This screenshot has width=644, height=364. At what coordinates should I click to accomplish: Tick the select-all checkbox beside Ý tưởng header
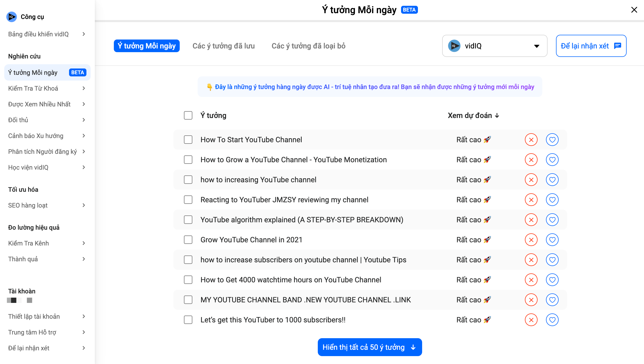click(188, 115)
